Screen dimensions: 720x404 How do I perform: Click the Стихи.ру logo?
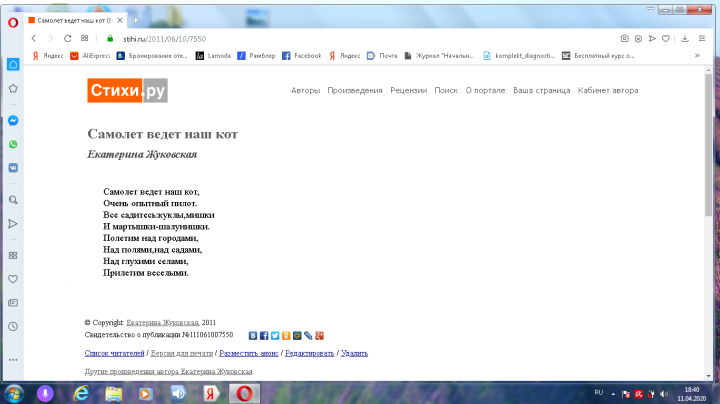[128, 90]
